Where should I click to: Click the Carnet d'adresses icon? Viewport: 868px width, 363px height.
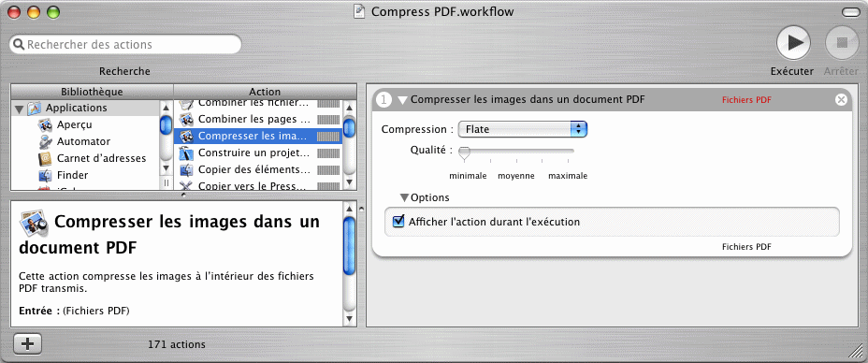pyautogui.click(x=46, y=159)
